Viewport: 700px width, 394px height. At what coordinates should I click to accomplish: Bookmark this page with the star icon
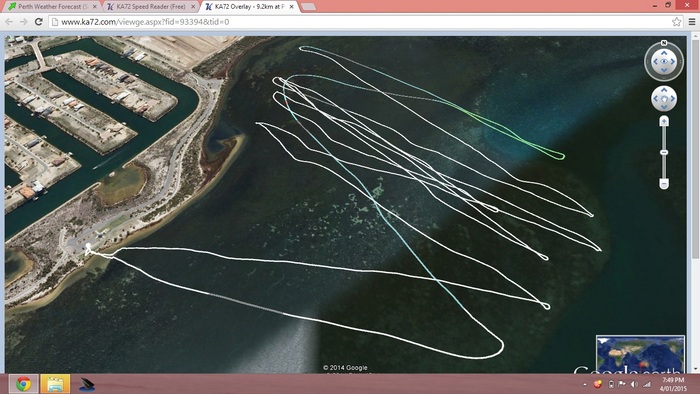tap(676, 21)
